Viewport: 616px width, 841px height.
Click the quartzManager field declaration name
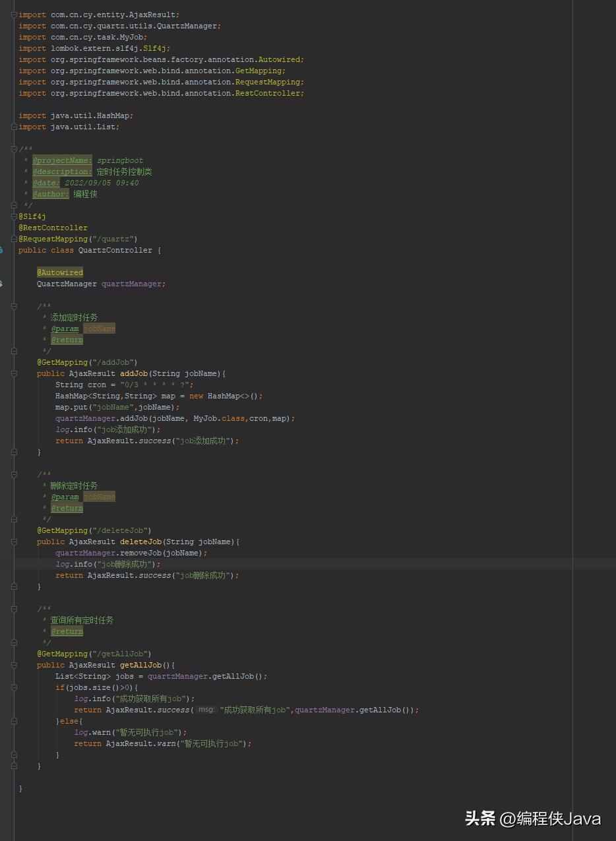pos(131,284)
